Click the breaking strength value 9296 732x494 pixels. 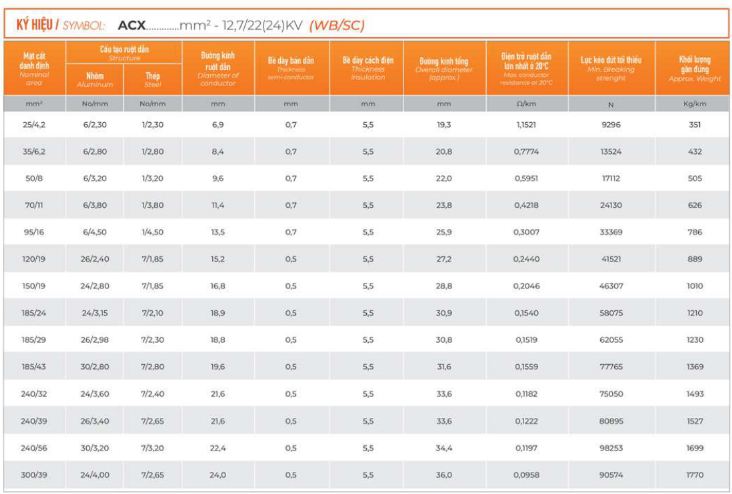tap(611, 125)
